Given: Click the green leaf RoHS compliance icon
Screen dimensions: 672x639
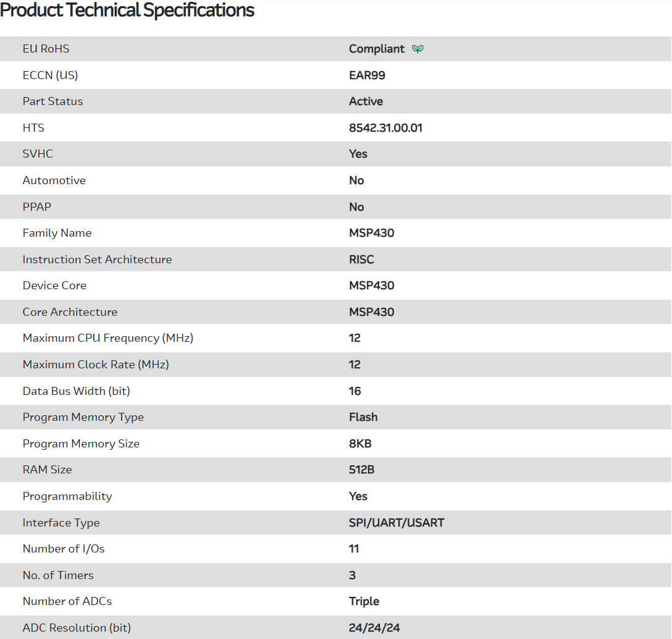Looking at the screenshot, I should click(418, 49).
